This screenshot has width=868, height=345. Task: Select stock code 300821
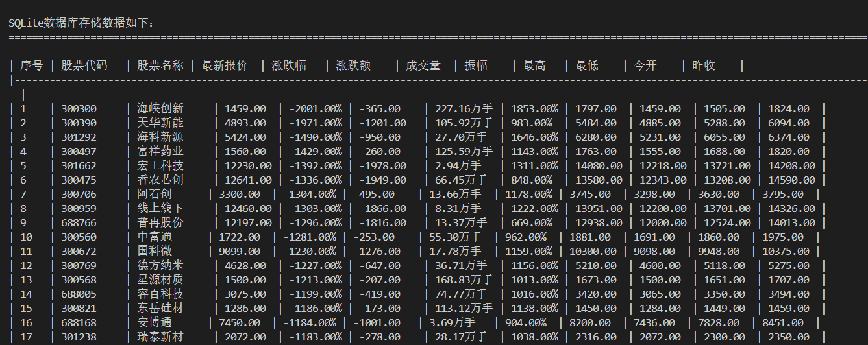click(x=79, y=308)
